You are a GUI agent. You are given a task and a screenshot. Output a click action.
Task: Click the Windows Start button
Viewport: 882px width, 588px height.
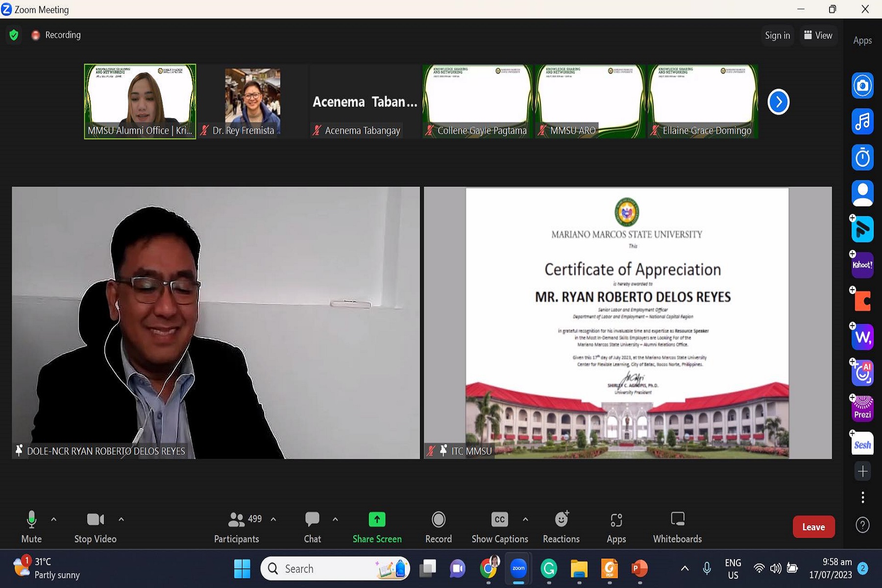point(242,568)
